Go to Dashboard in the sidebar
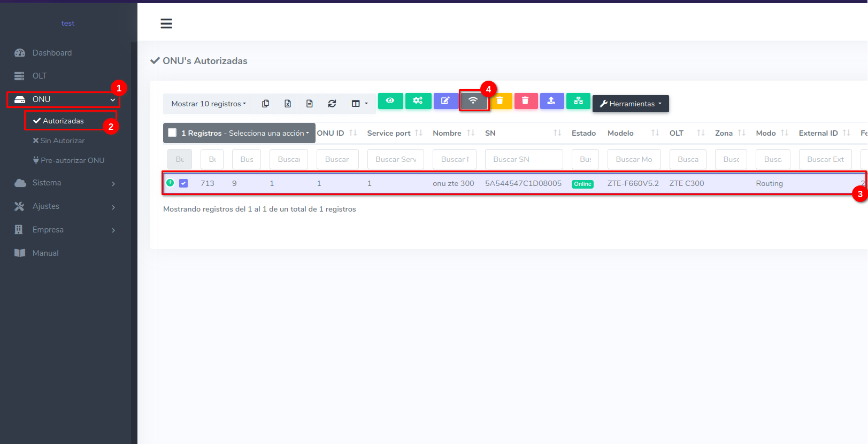 52,53
